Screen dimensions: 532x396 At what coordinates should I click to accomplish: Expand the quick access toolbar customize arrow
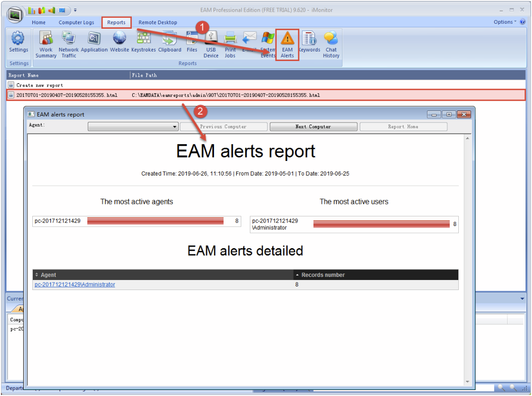[x=75, y=11]
